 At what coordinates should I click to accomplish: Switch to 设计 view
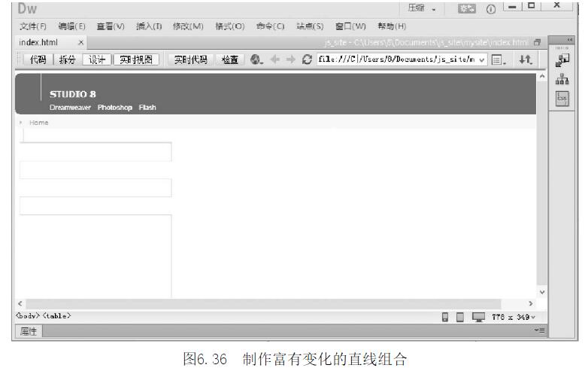point(96,60)
